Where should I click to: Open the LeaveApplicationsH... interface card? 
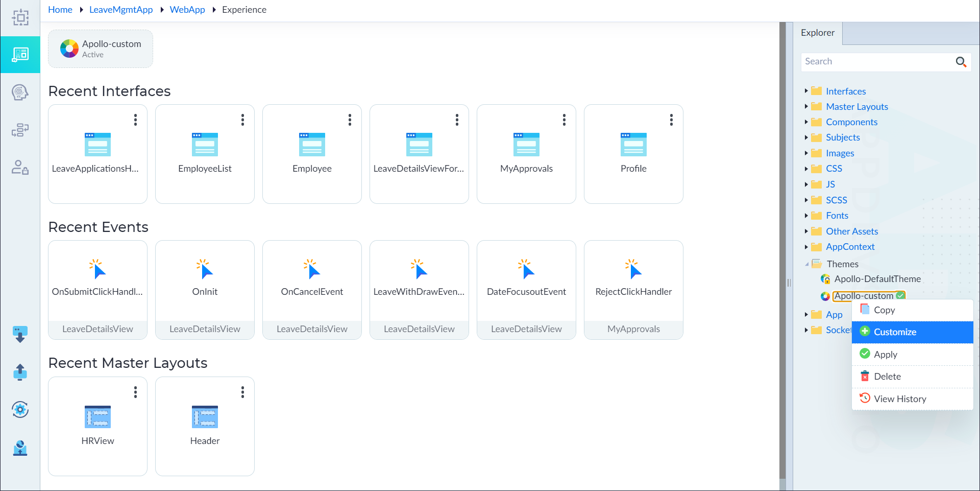click(x=97, y=154)
